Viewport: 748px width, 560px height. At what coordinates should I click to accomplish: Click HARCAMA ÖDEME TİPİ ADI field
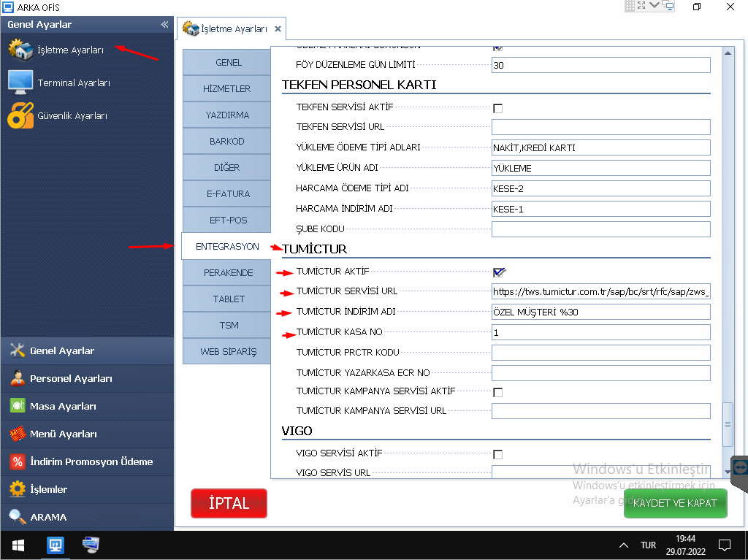tap(600, 188)
